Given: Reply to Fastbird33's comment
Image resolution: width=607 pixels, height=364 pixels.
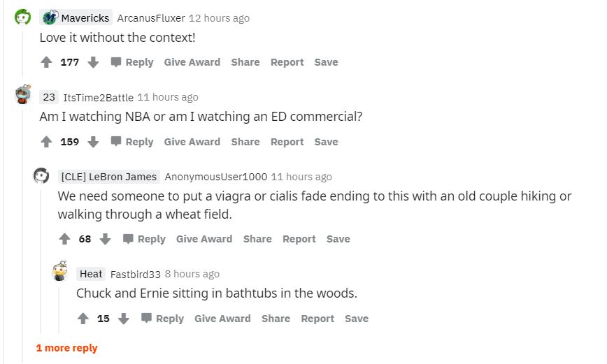Looking at the screenshot, I should coord(162,319).
